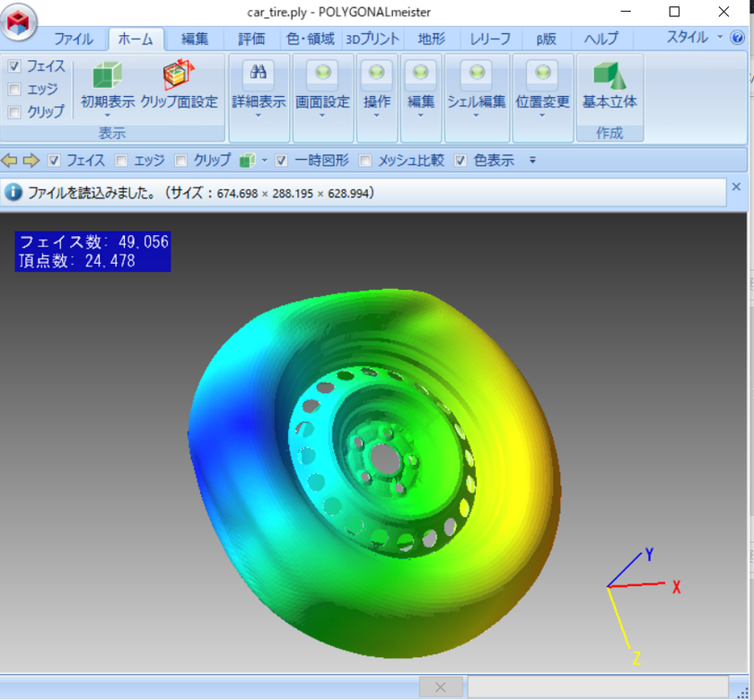The image size is (754, 700).
Task: Click the yellow back arrow in quick toolbar
Action: 10,161
